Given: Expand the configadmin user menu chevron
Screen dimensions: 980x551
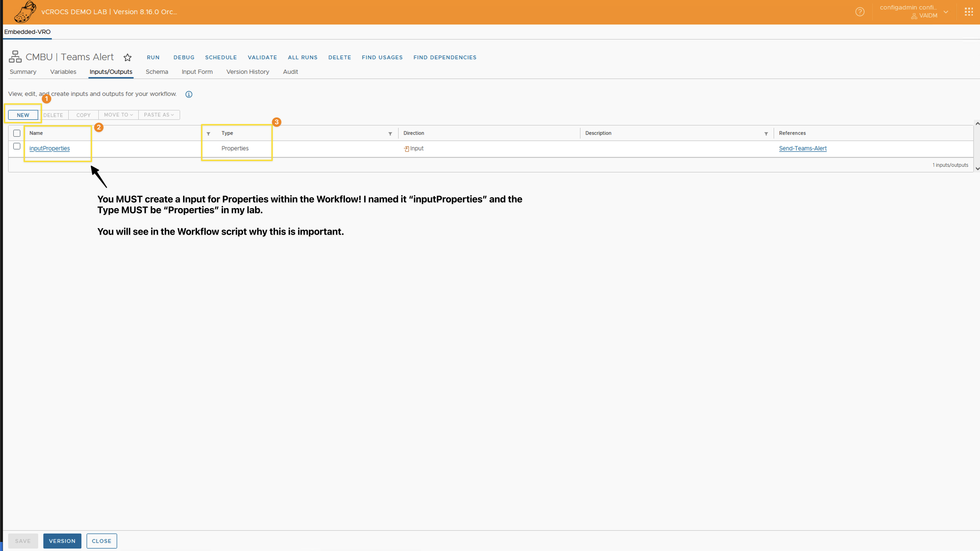Looking at the screenshot, I should [x=946, y=12].
